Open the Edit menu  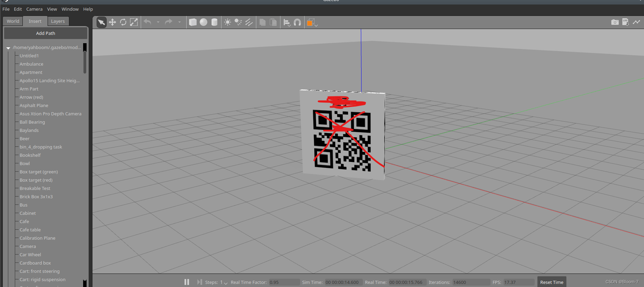click(18, 9)
